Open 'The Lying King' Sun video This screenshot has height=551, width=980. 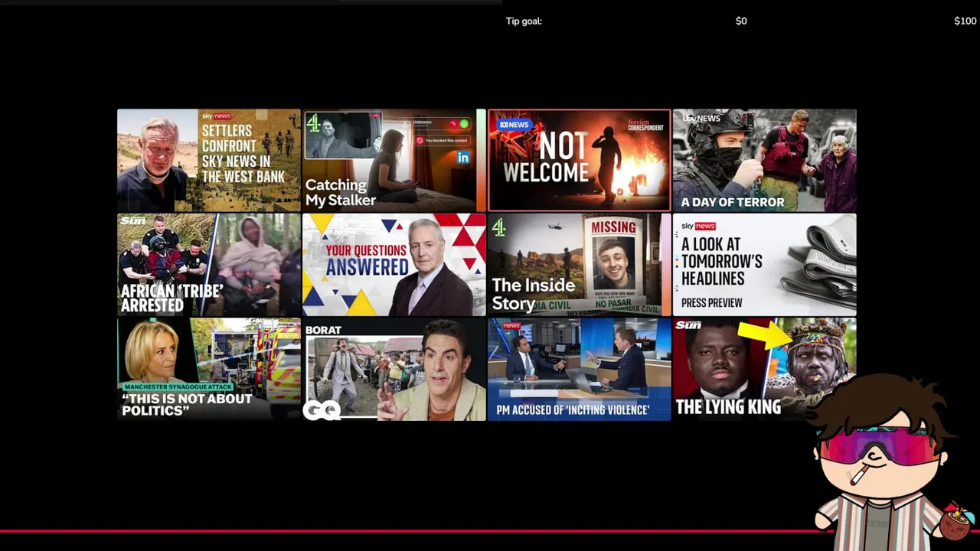764,369
